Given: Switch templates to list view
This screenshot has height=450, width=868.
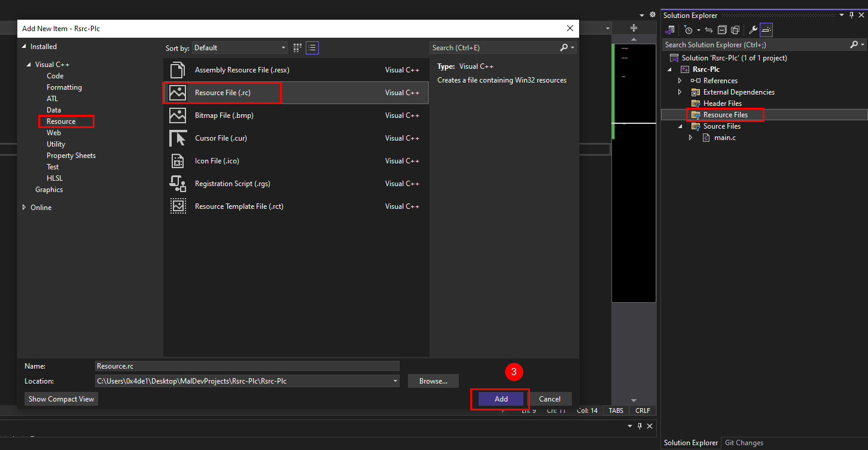Looking at the screenshot, I should point(312,48).
